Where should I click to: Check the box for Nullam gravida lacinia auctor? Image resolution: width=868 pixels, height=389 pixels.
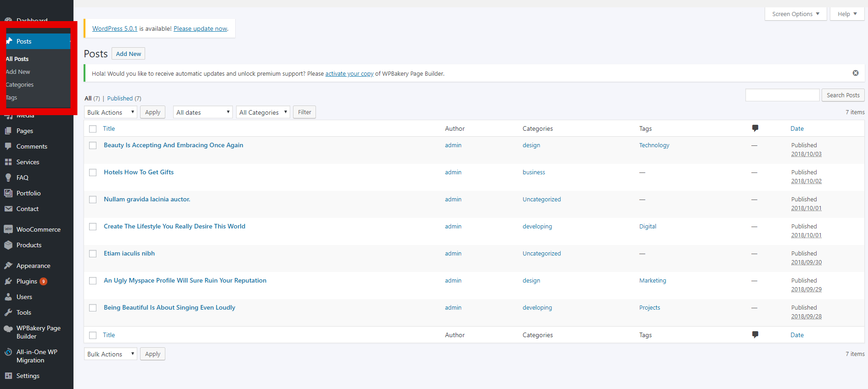click(x=93, y=200)
